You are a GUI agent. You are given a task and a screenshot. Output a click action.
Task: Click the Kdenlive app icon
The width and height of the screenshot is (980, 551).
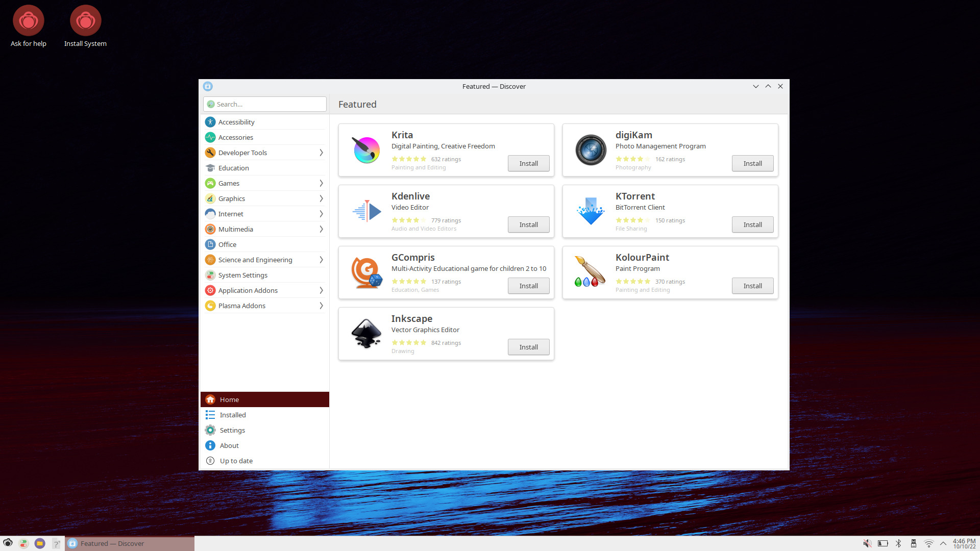(x=366, y=211)
